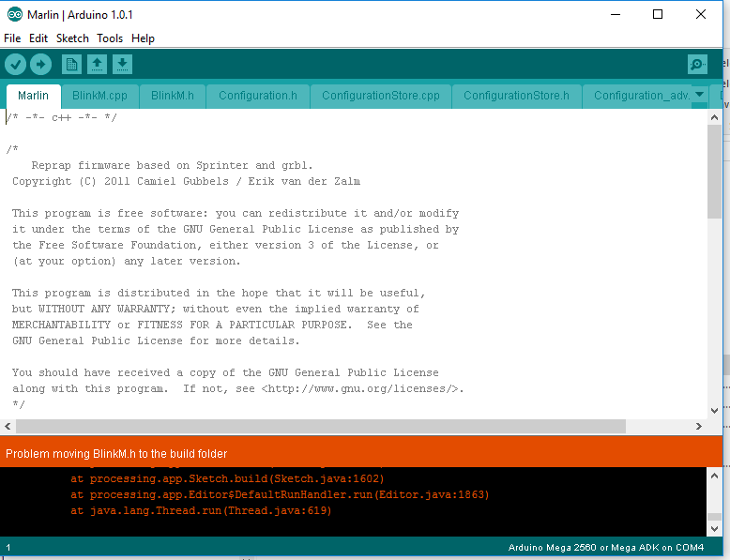Select the ConfigurationStore.h tab
The height and width of the screenshot is (560, 730).
point(516,96)
